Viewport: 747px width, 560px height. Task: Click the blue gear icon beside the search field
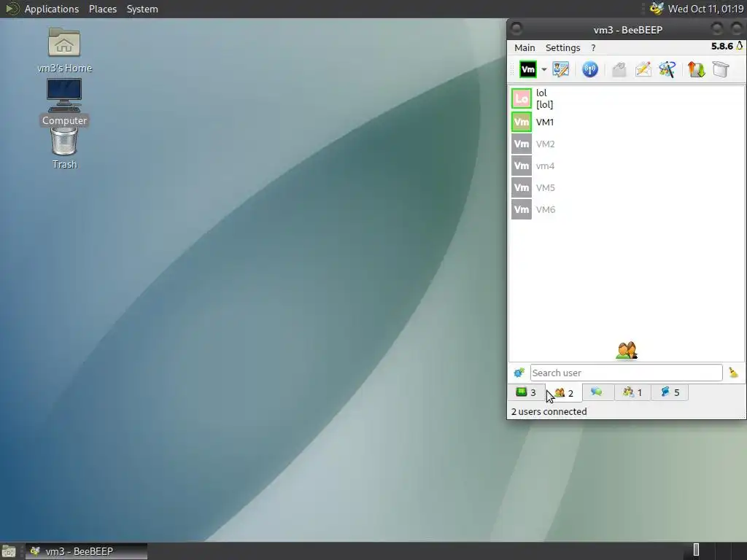[519, 373]
